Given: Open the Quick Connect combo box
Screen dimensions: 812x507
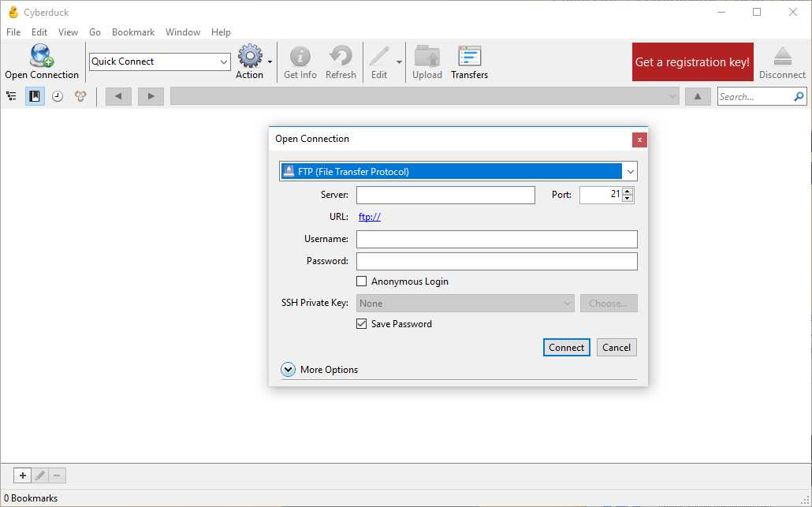Looking at the screenshot, I should [159, 62].
